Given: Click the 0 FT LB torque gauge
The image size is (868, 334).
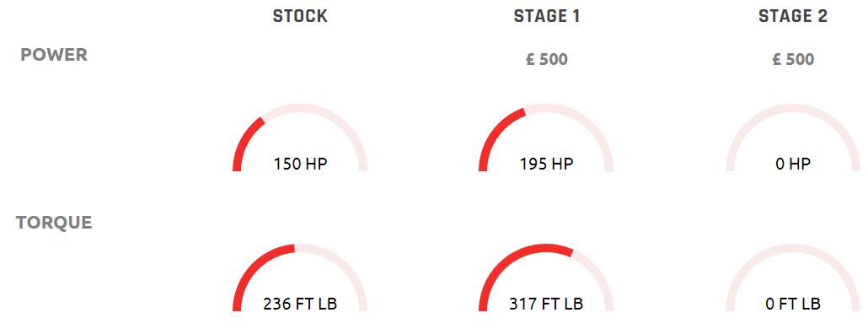Looking at the screenshot, I should click(793, 277).
